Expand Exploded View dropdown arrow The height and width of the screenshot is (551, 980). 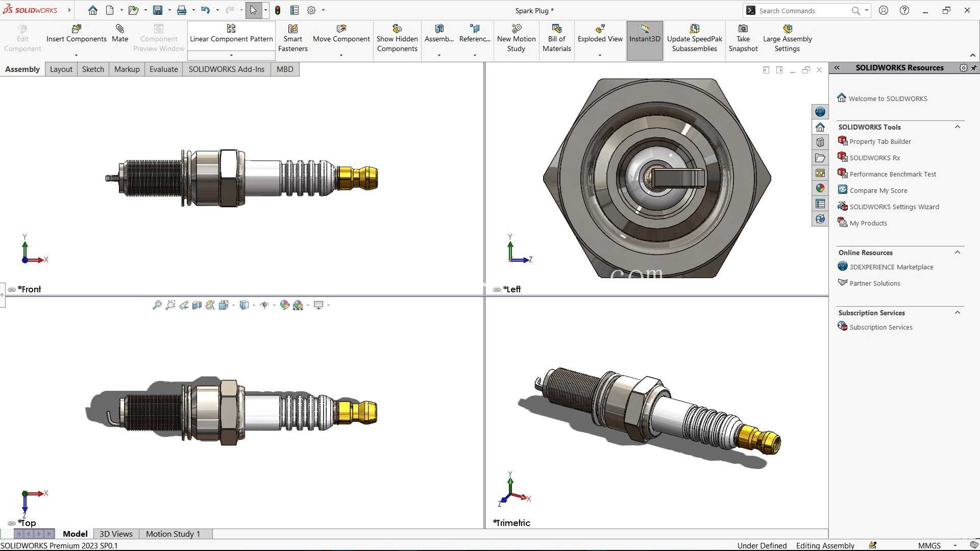click(x=600, y=55)
